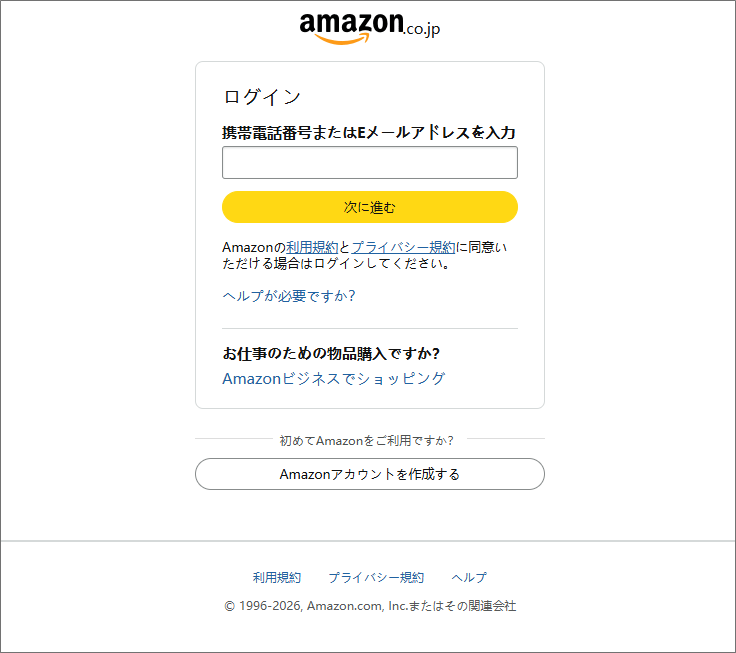Screen dimensions: 736x653
Task: Click the © 1996-2026 copyright text
Action: tap(369, 606)
